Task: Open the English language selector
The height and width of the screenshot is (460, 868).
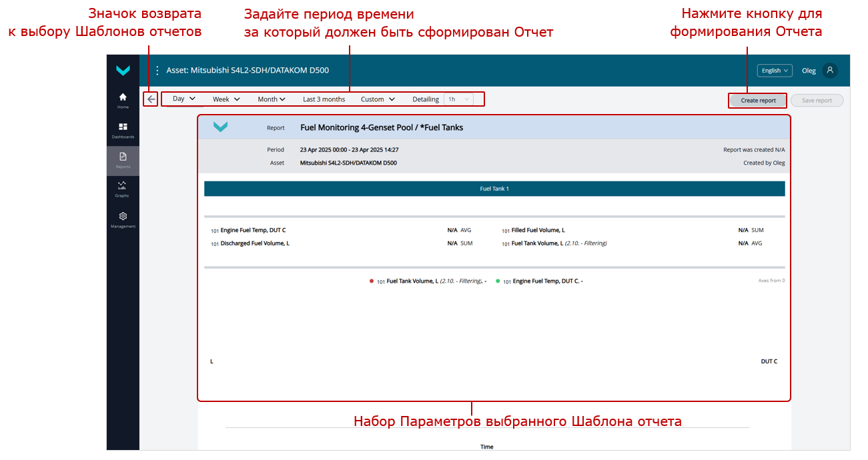Action: (x=774, y=70)
